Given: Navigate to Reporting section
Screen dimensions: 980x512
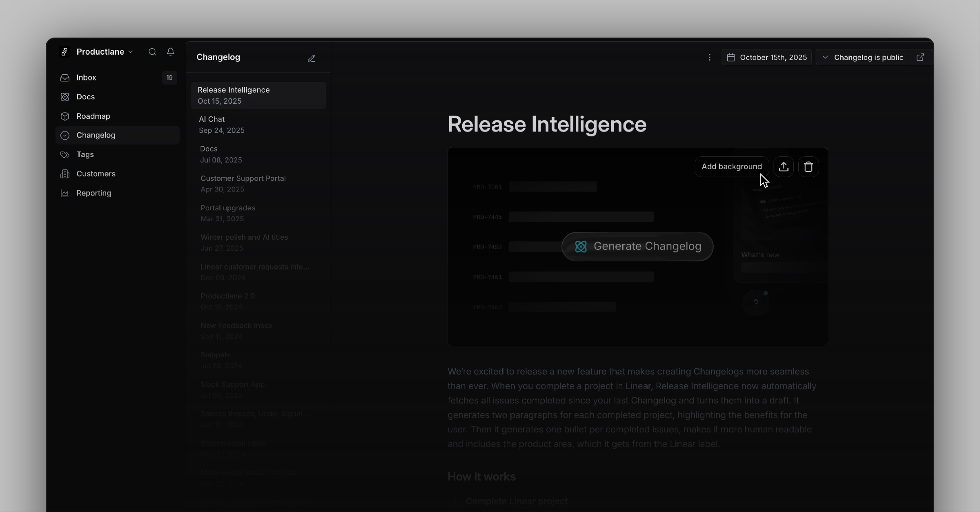Looking at the screenshot, I should click(x=94, y=193).
